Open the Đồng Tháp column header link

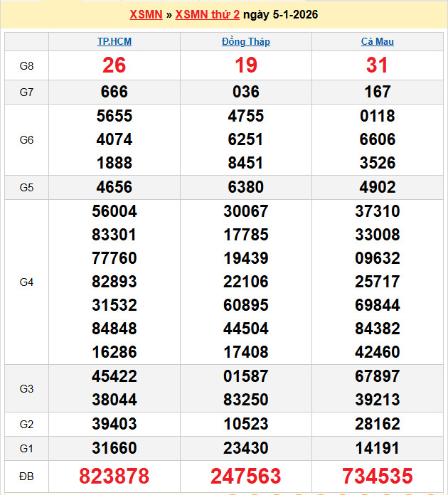[245, 41]
